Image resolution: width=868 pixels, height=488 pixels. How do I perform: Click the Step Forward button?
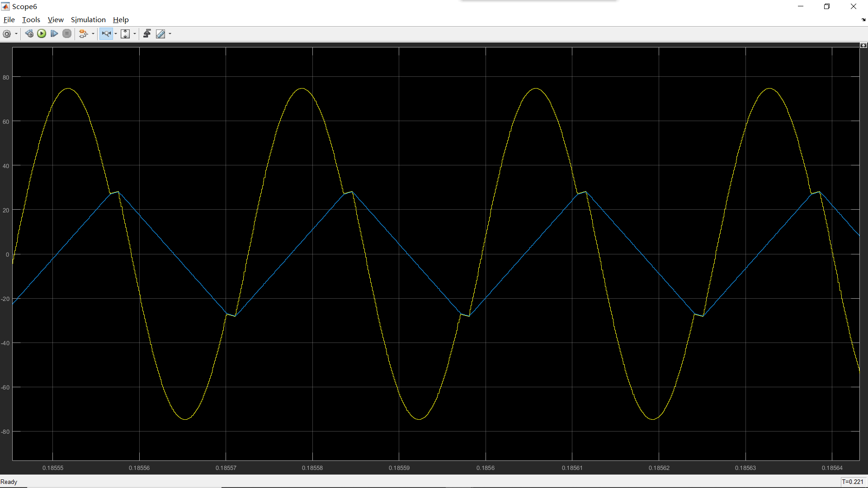coord(54,34)
